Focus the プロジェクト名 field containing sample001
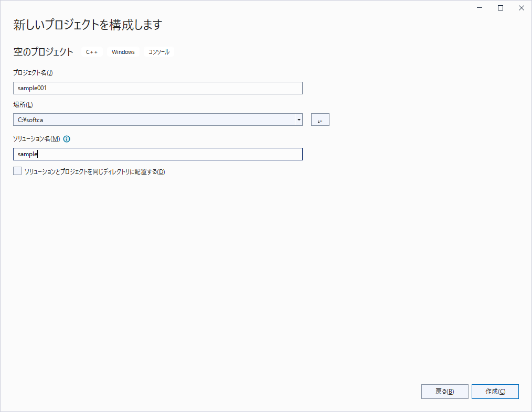 [x=157, y=88]
